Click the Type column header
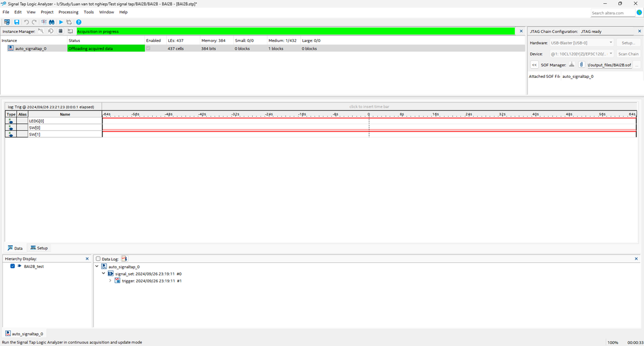This screenshot has width=644, height=346. [11, 115]
